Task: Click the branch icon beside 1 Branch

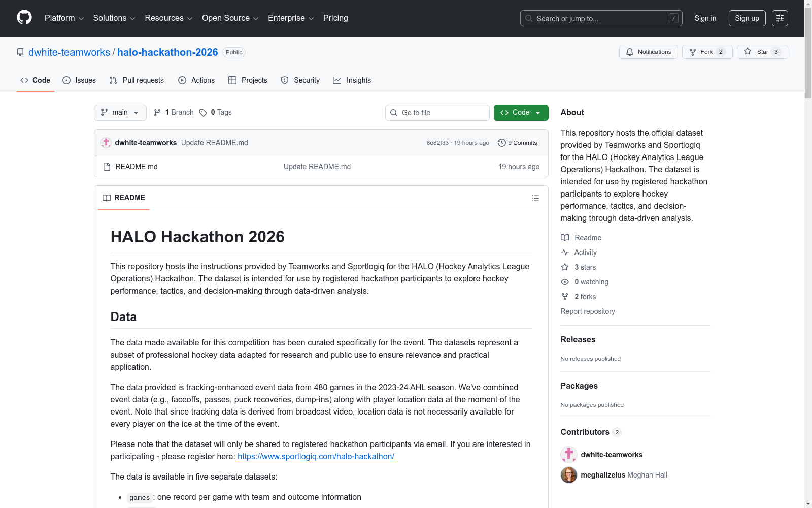Action: click(157, 113)
